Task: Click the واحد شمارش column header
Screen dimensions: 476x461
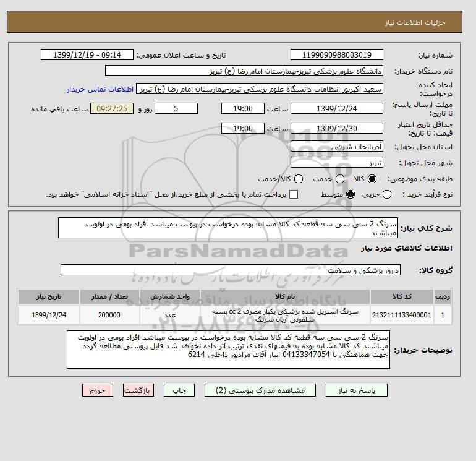Action: [x=170, y=296]
